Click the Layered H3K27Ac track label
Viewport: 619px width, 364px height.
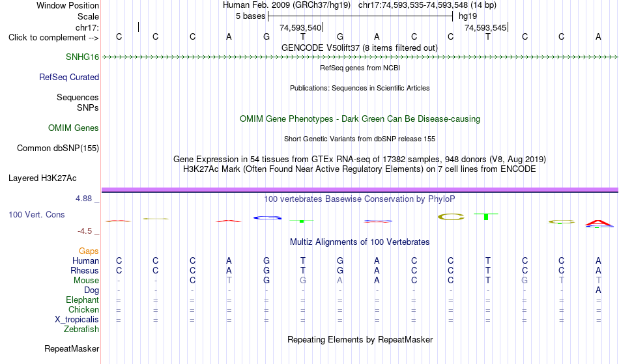point(42,178)
